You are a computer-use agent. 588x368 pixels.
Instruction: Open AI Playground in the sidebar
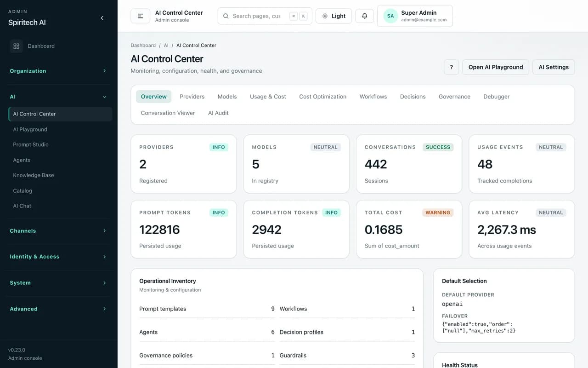click(x=60, y=130)
